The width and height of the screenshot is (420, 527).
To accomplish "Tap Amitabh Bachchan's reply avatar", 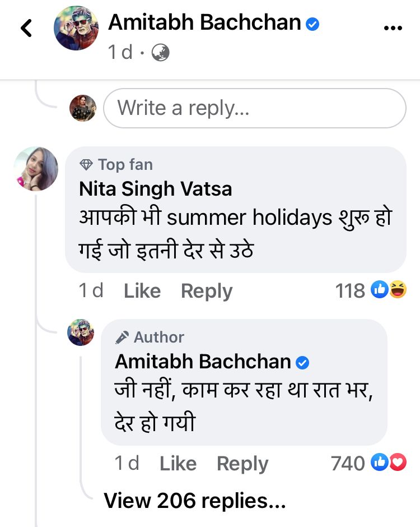I will point(81,332).
